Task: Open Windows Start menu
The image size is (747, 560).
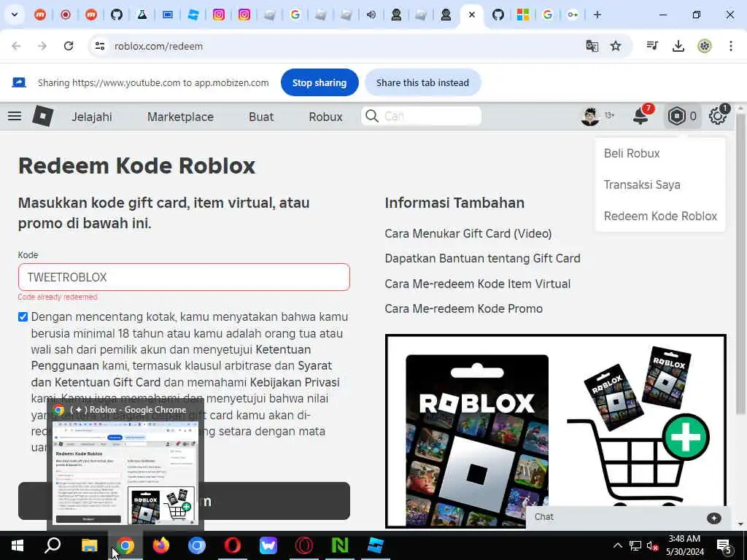Action: coord(18,545)
